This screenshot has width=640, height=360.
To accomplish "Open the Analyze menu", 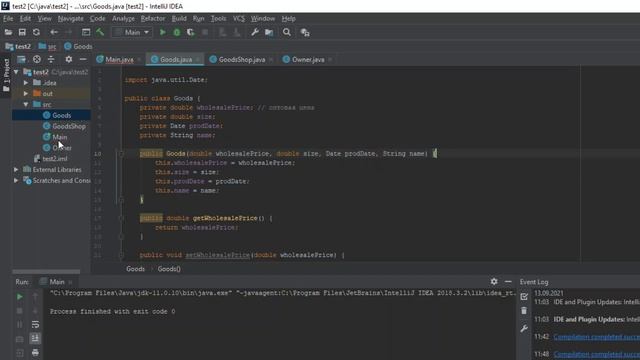I will click(x=123, y=19).
